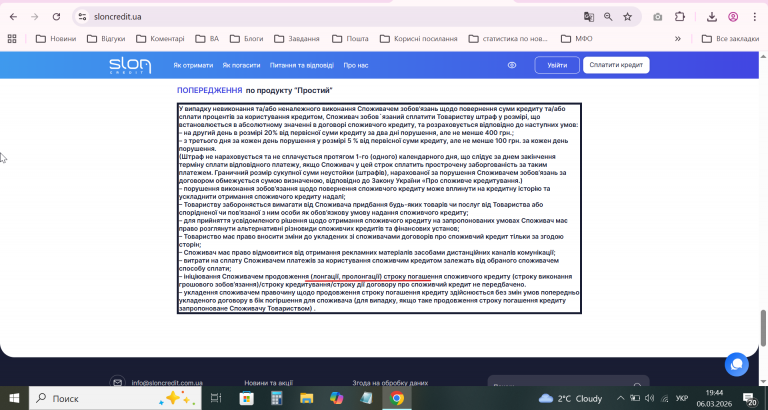Viewport: 768px width, 410px height.
Task: Open the статистика по нов... bookmark folder
Action: click(x=508, y=38)
